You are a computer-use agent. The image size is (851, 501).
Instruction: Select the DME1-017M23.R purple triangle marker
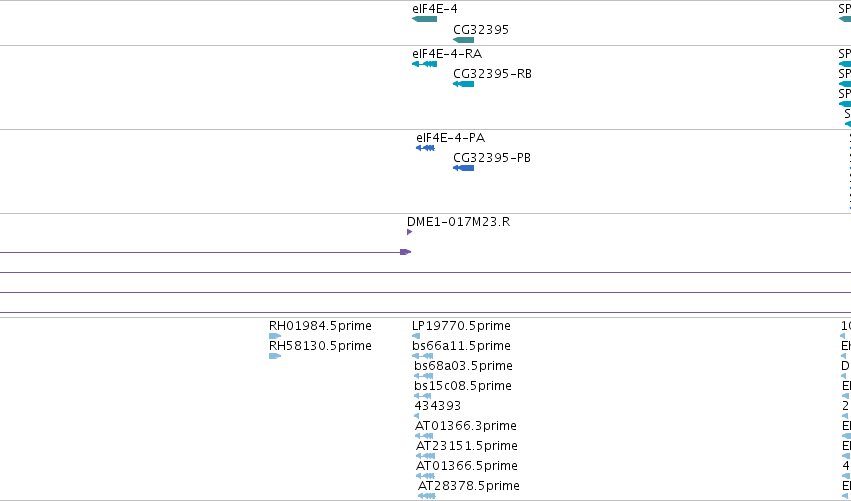[409, 232]
